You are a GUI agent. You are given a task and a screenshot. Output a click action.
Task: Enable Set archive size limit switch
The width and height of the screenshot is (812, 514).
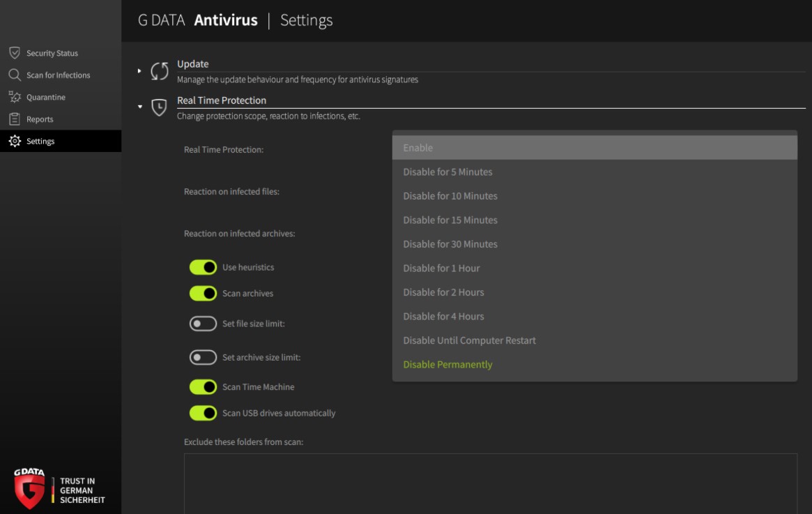pyautogui.click(x=203, y=357)
